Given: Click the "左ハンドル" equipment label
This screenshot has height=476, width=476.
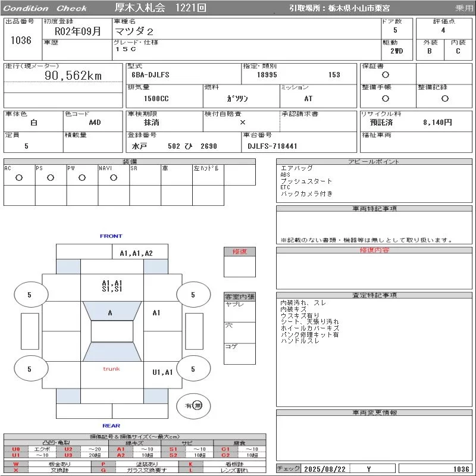Looking at the screenshot, I should pyautogui.click(x=206, y=168).
